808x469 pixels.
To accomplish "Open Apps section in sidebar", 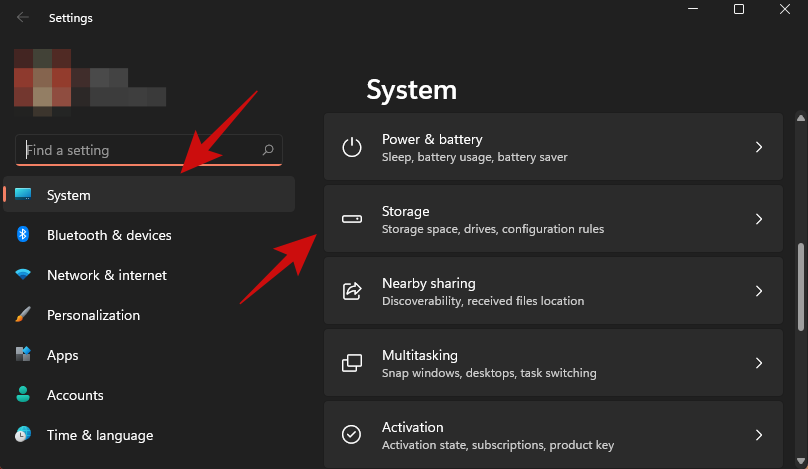I will (62, 355).
